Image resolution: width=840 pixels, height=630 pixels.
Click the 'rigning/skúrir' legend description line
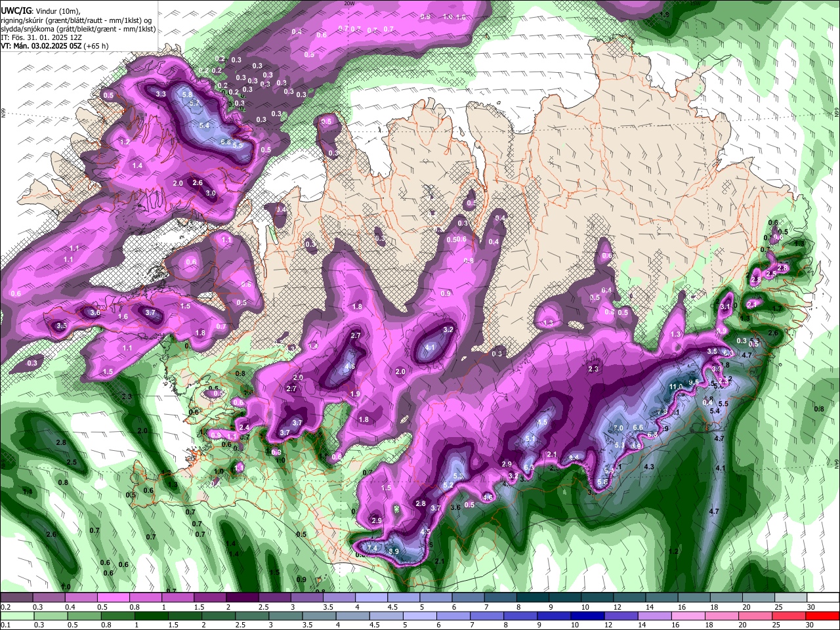[x=75, y=20]
